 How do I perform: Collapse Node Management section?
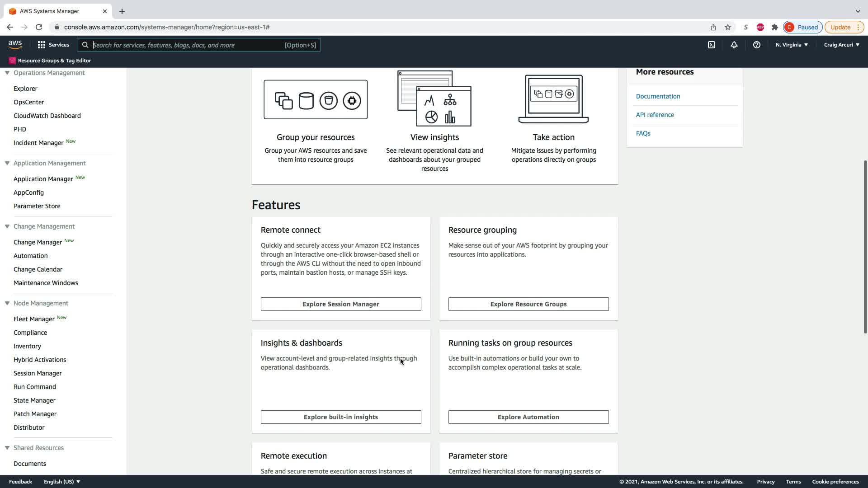7,303
